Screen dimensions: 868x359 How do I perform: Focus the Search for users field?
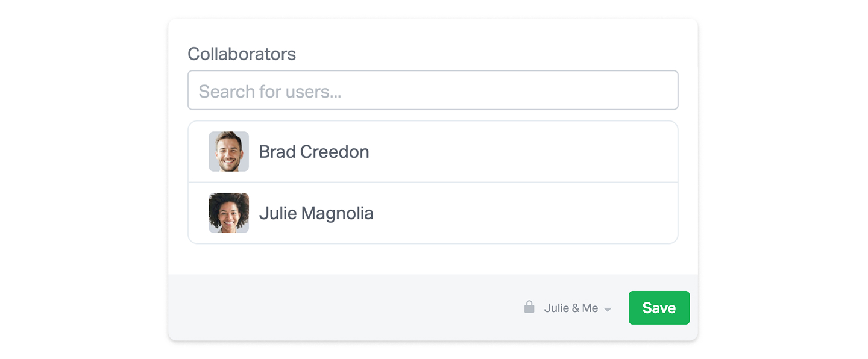tap(433, 90)
